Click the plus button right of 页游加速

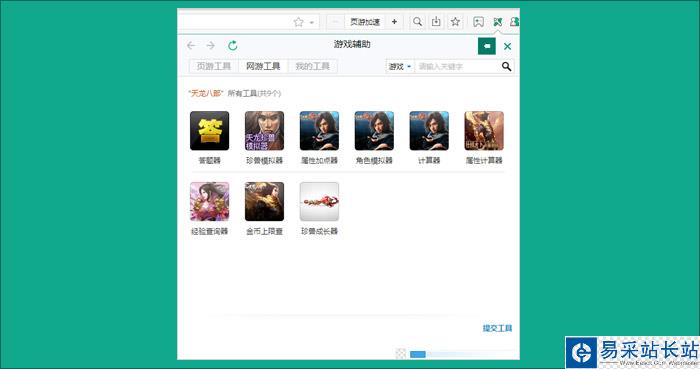tap(394, 21)
